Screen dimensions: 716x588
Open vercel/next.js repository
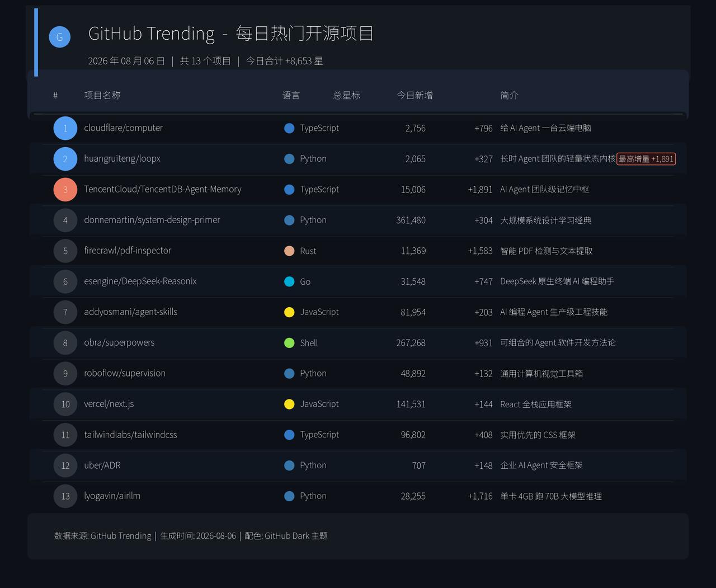[109, 404]
